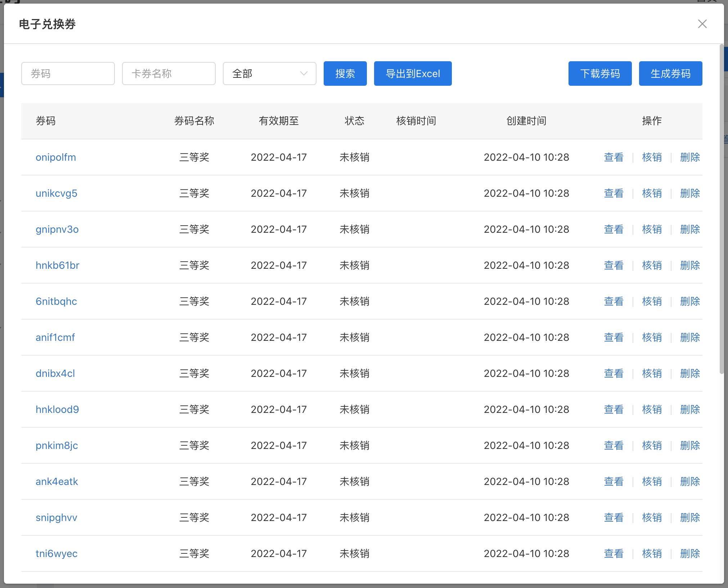Click 查看 for coupon anif1cmf

tap(614, 338)
